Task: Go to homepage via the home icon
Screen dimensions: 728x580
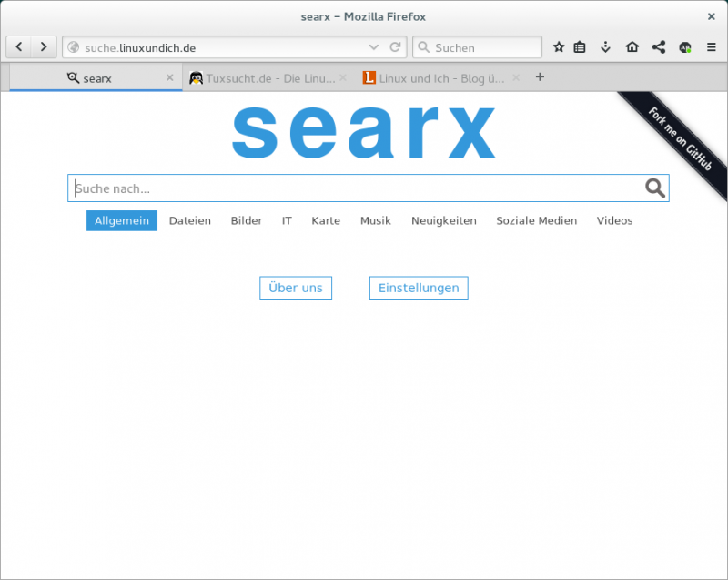Action: (632, 46)
